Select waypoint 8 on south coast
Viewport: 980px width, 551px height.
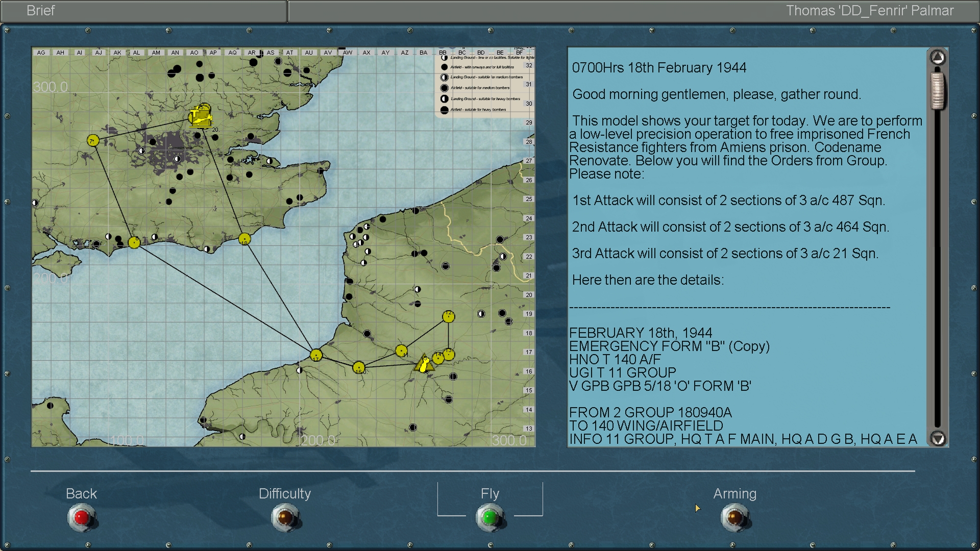134,242
